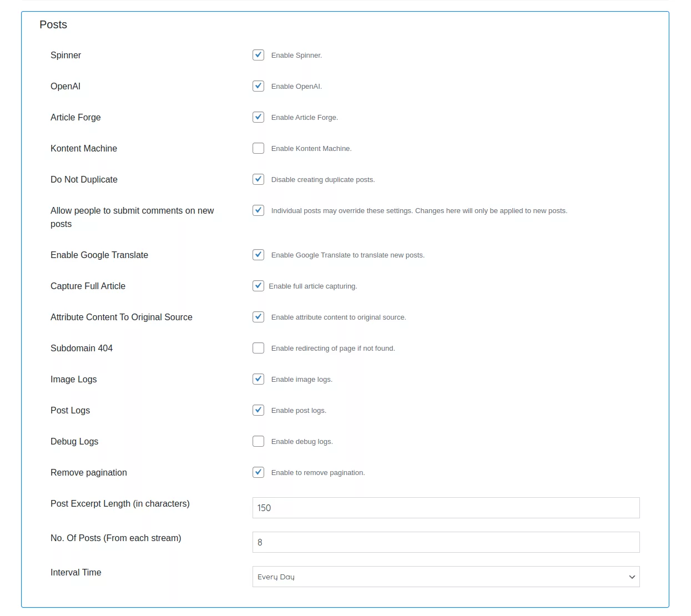The height and width of the screenshot is (616, 691).
Task: Click the Post Excerpt Length field
Action: pyautogui.click(x=446, y=508)
